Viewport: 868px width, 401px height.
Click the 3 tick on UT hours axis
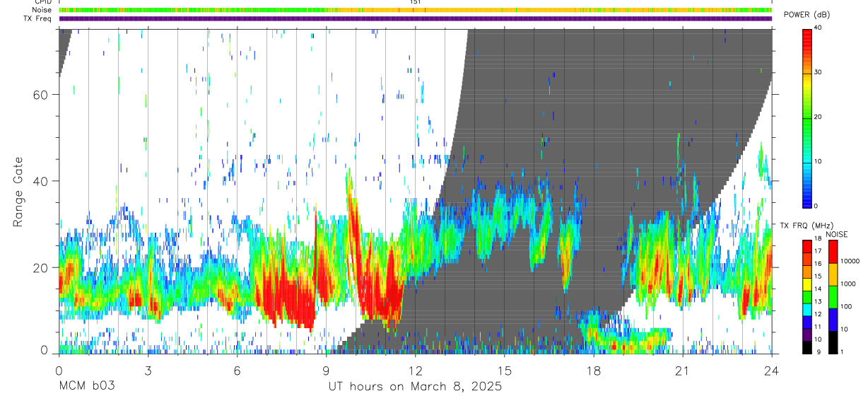[148, 370]
